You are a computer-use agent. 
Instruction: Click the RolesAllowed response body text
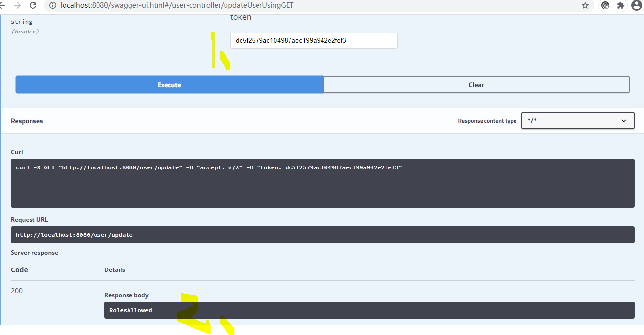(x=130, y=310)
